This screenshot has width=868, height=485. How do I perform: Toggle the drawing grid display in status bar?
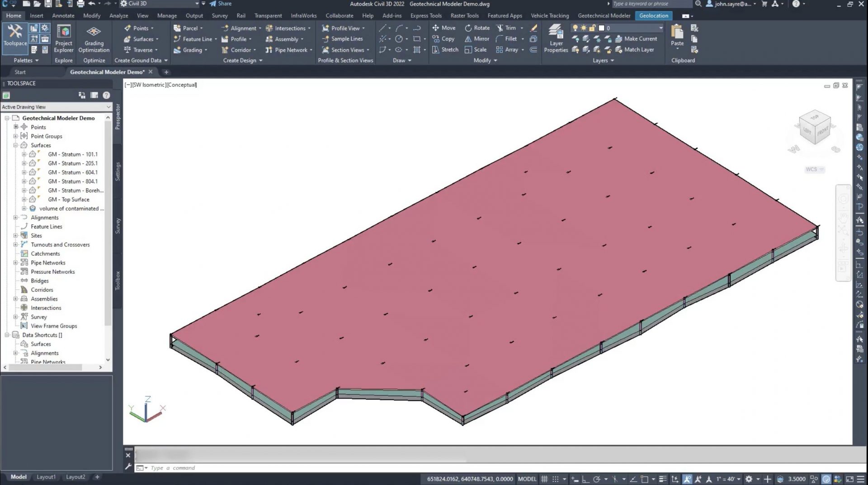click(x=544, y=479)
